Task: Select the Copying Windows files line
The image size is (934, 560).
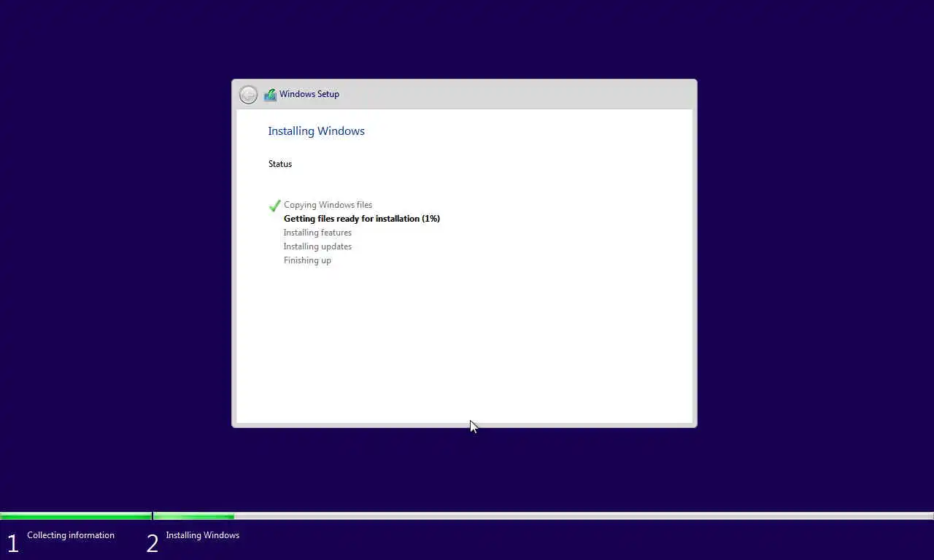Action: tap(328, 205)
